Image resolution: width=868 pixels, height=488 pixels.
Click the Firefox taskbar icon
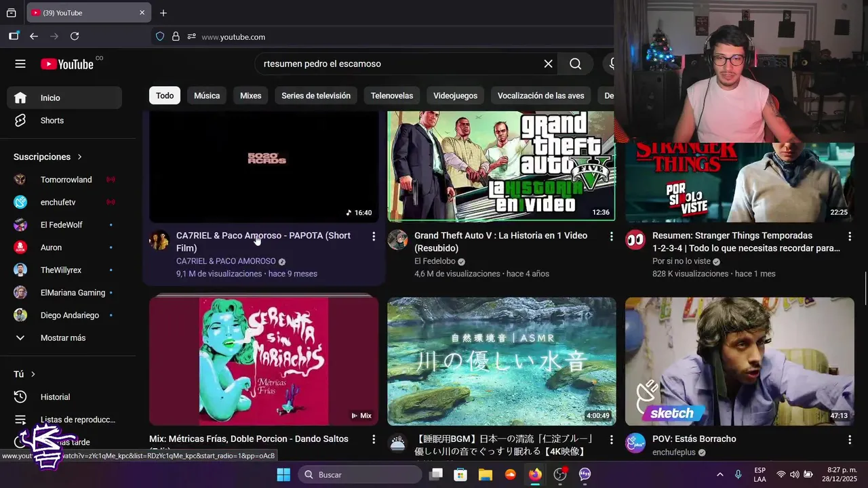click(535, 474)
